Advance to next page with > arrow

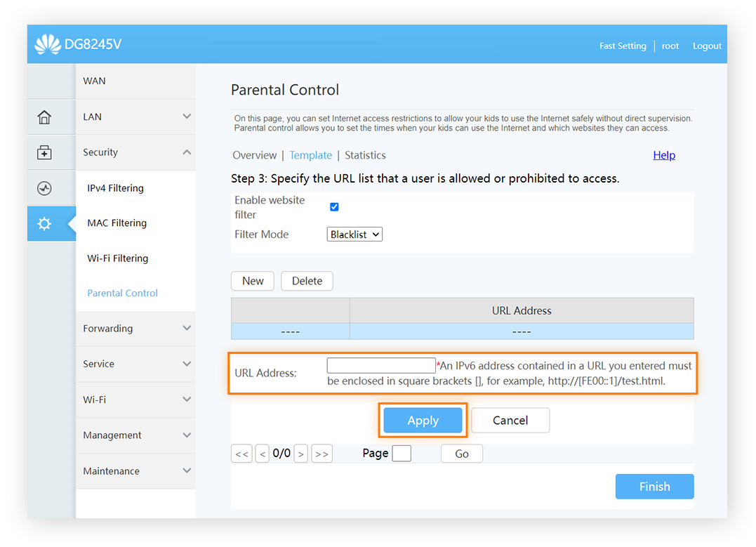[301, 453]
